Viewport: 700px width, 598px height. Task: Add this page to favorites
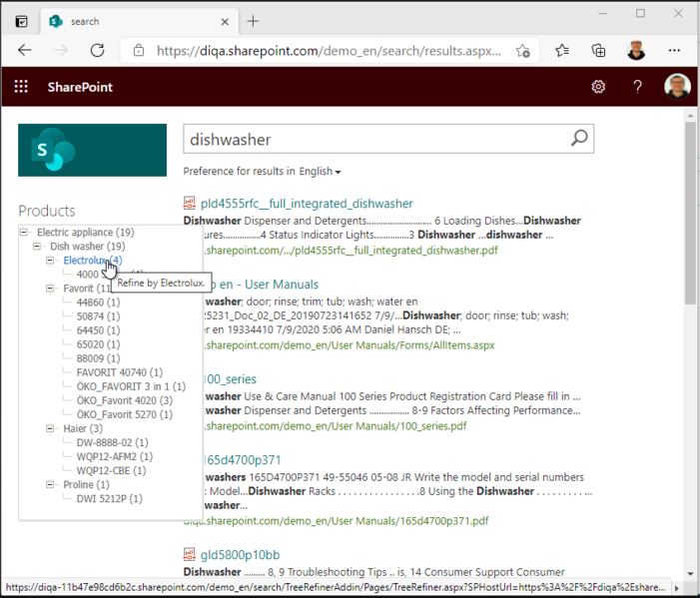tap(522, 50)
